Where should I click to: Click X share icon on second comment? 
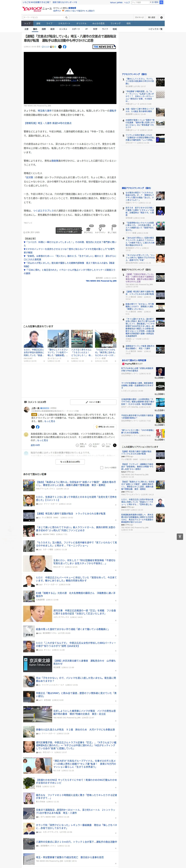(x=114, y=445)
